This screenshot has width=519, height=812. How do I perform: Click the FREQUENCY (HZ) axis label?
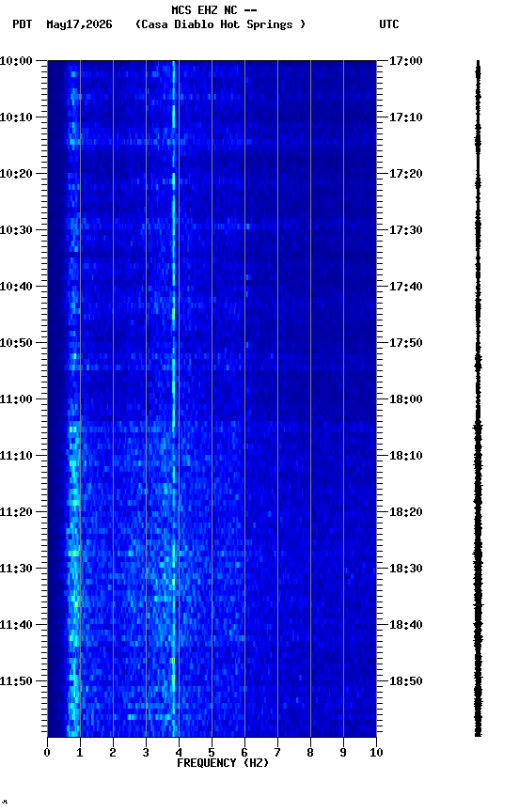[223, 763]
